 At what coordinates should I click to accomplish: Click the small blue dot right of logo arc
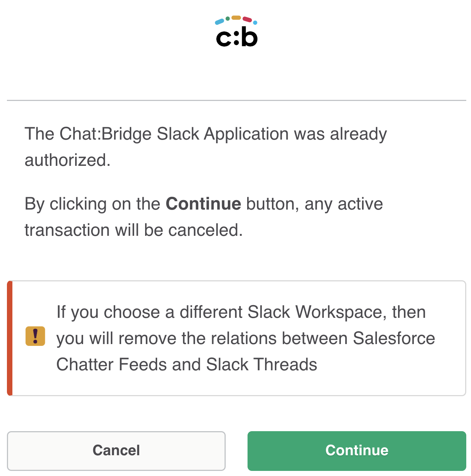[255, 23]
